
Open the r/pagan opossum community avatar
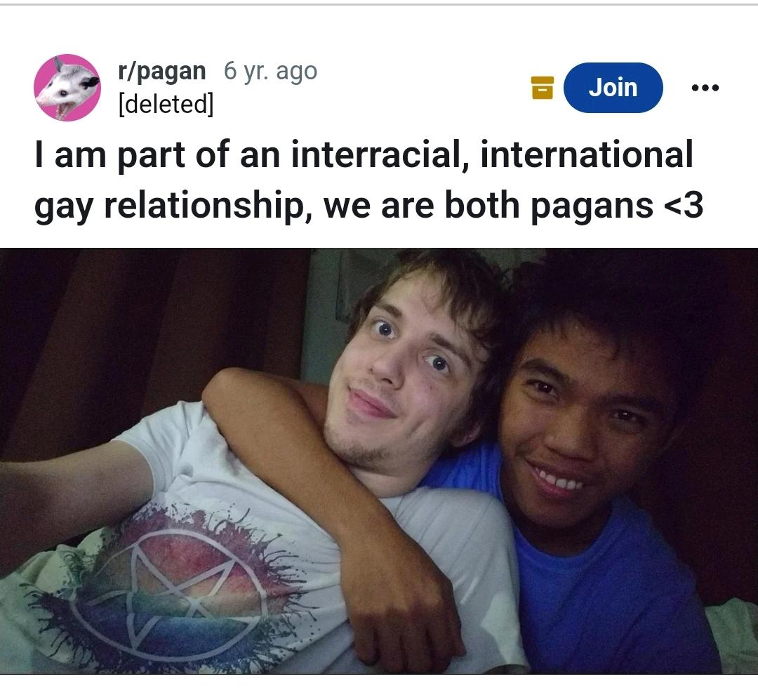(x=67, y=88)
